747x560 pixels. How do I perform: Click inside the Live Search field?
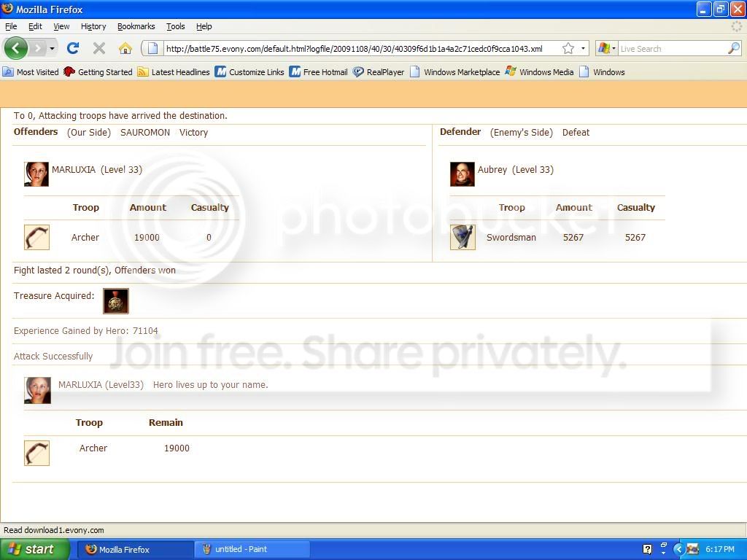[x=671, y=49]
